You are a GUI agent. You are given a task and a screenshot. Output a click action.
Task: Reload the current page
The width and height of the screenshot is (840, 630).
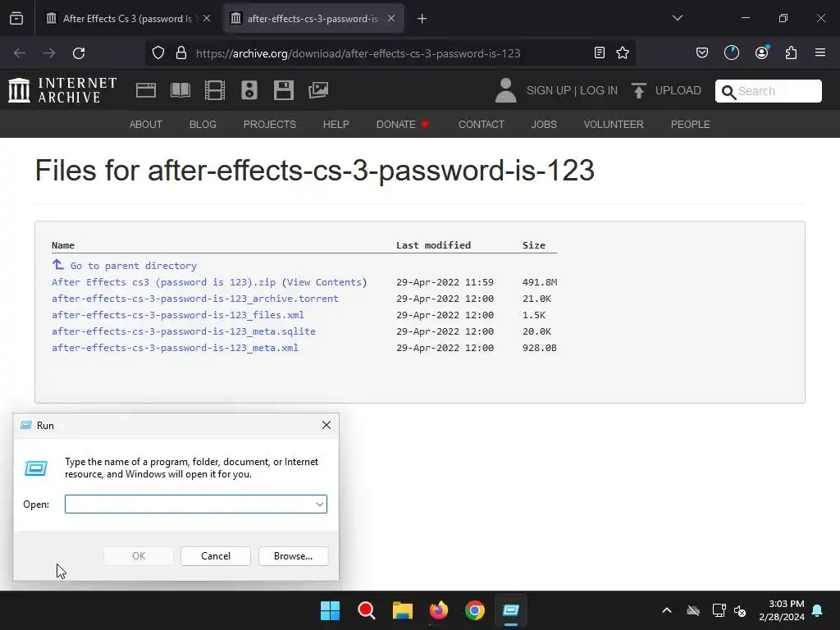coord(79,53)
